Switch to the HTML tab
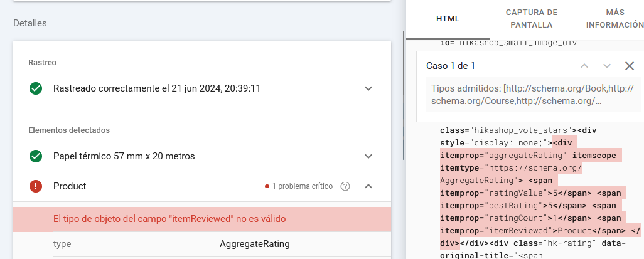644x259 pixels. point(448,19)
